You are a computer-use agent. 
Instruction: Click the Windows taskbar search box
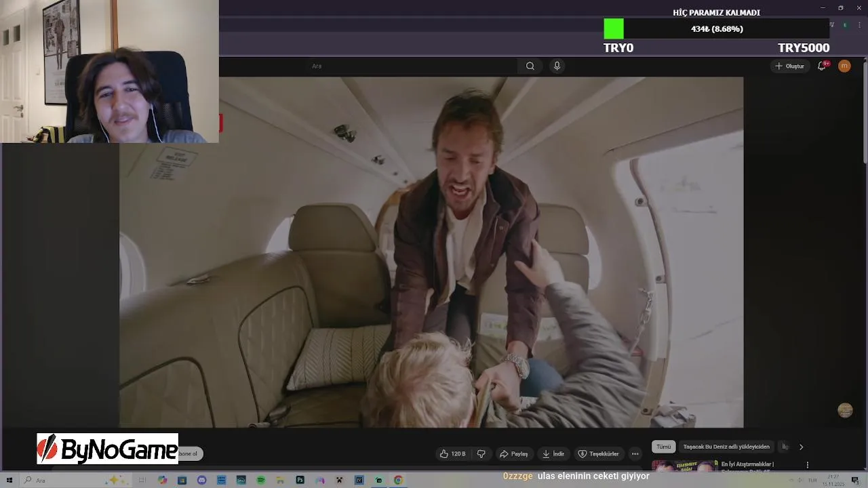tap(75, 480)
